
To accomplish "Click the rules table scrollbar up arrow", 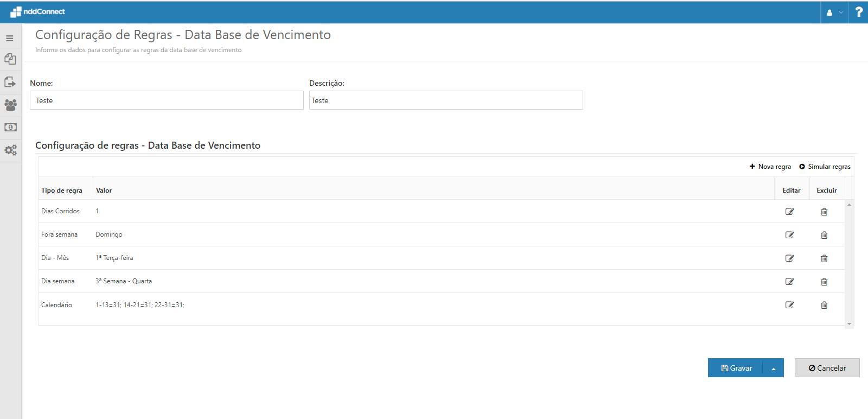I will 850,205.
